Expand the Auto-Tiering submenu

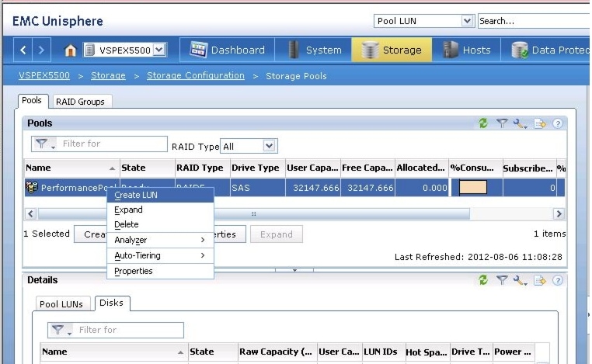pos(161,255)
